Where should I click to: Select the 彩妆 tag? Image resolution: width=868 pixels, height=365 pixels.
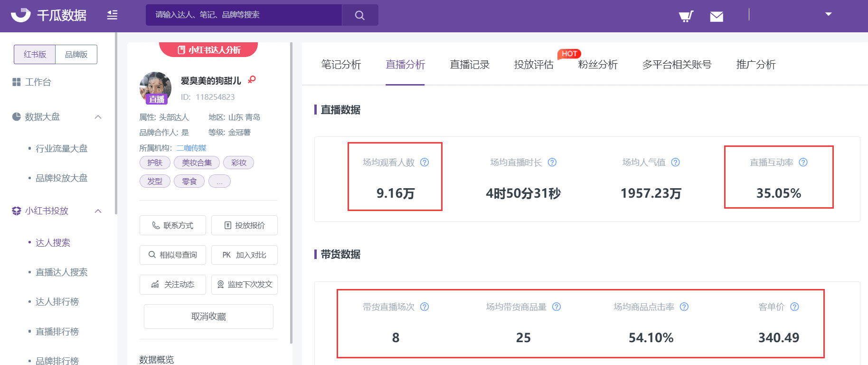pyautogui.click(x=238, y=163)
